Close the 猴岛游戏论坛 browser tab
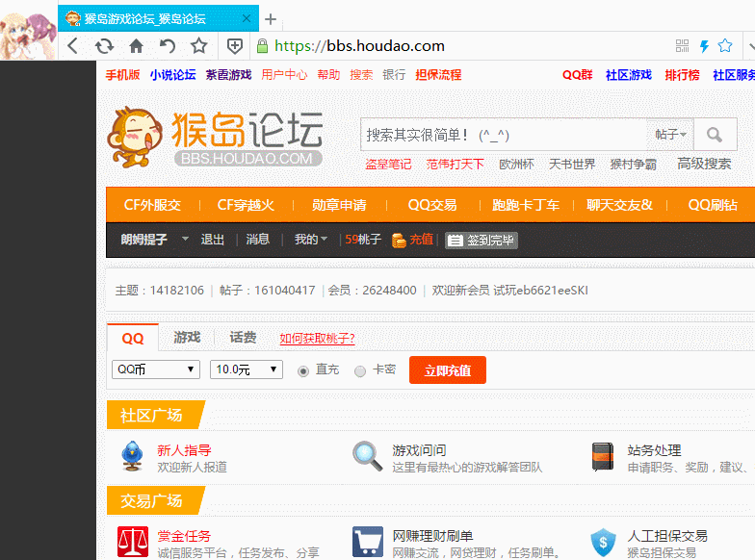755x560 pixels. [x=247, y=18]
